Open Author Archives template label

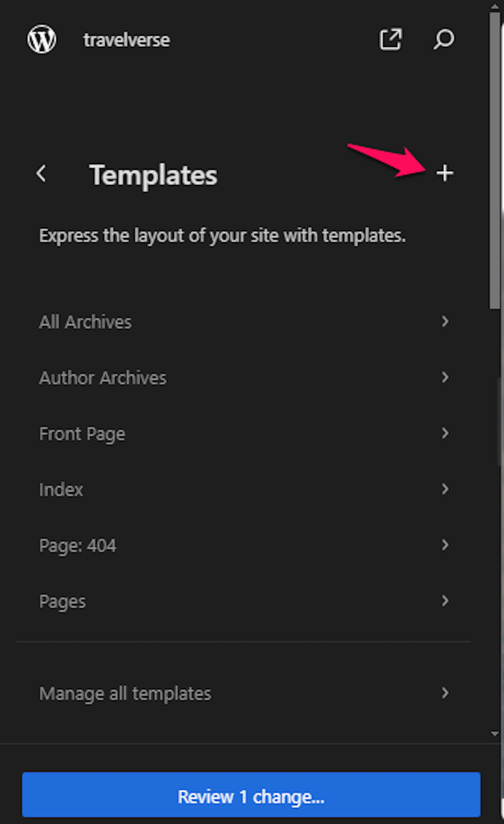coord(103,378)
